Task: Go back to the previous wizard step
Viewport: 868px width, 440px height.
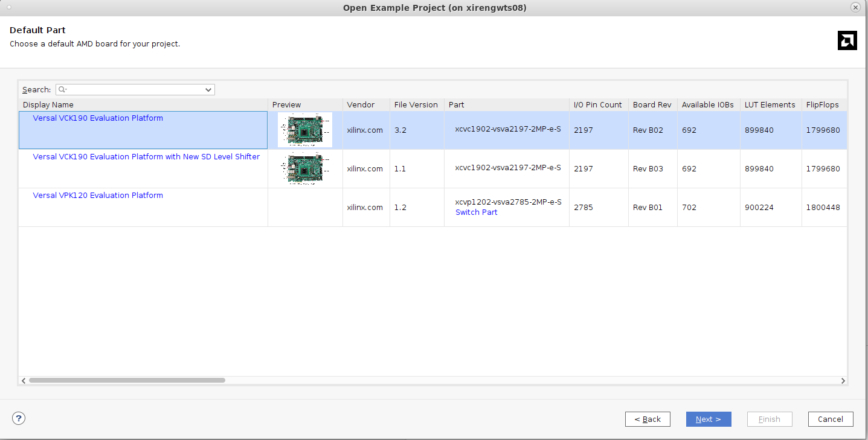Action: 648,419
